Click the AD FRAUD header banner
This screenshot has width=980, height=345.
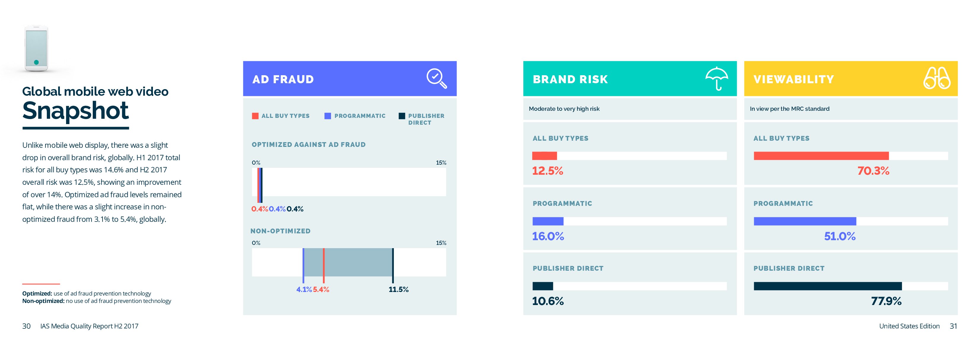[x=335, y=79]
